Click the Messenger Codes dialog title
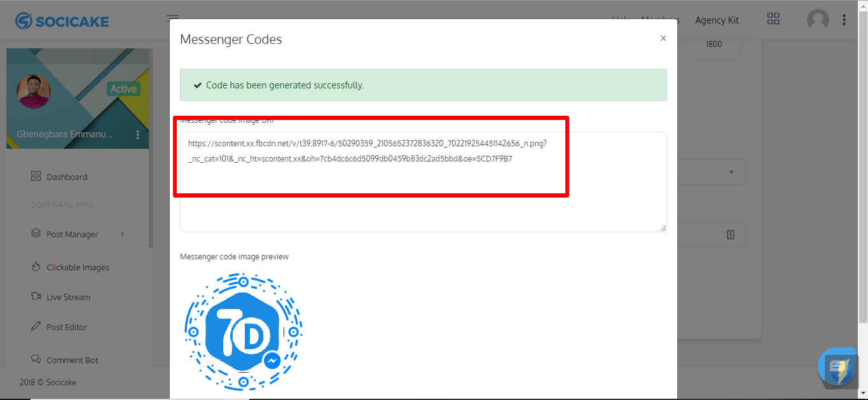 [x=231, y=39]
